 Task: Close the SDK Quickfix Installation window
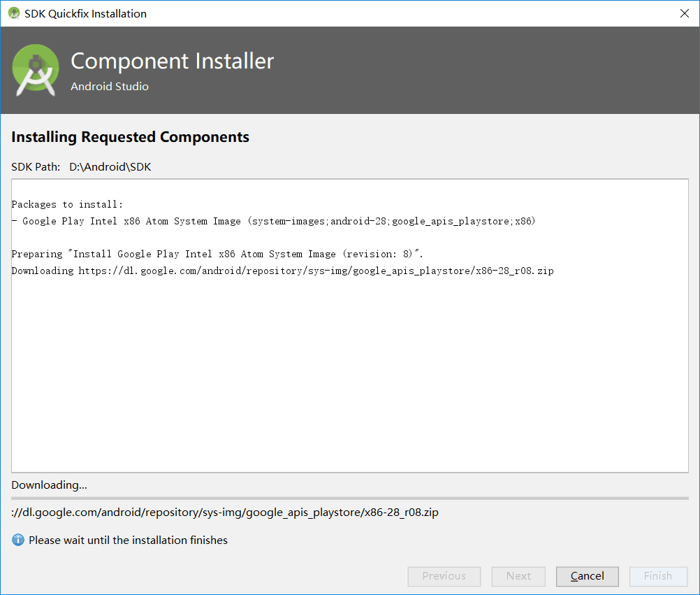(685, 13)
